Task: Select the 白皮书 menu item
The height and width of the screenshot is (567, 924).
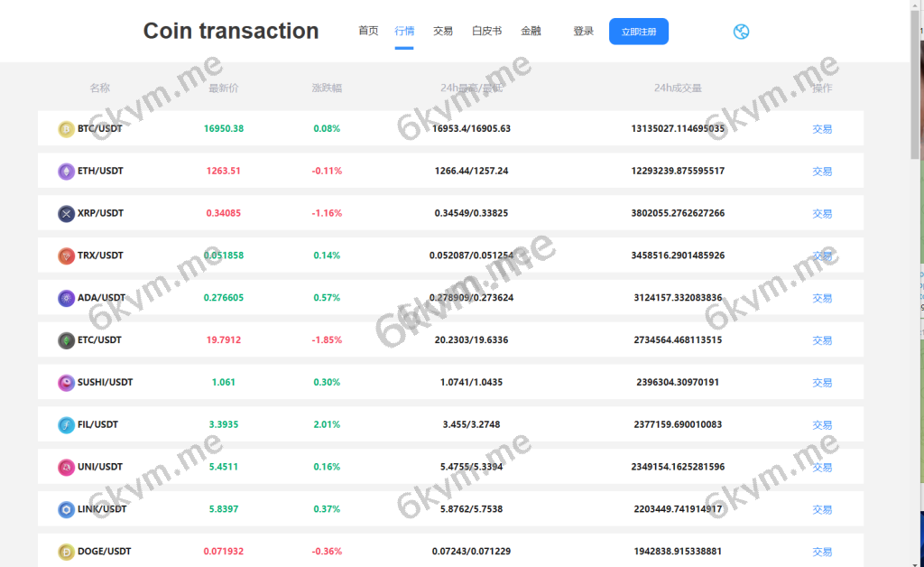Action: (486, 30)
